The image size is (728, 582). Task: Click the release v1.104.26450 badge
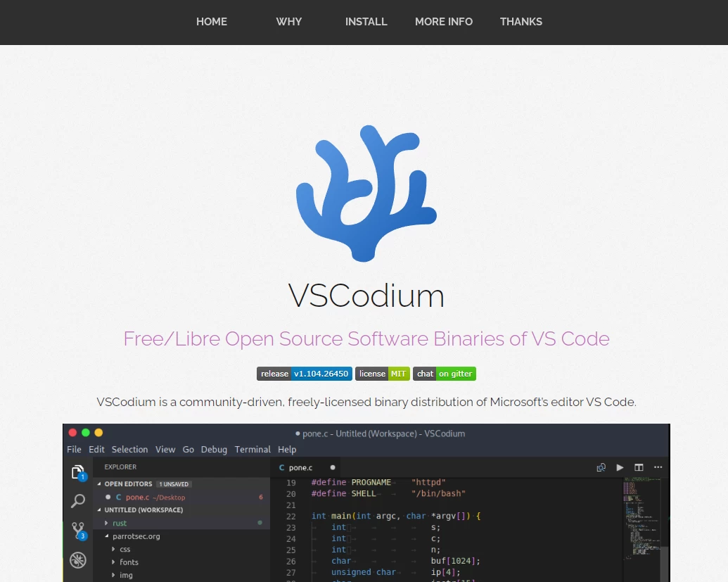[305, 374]
